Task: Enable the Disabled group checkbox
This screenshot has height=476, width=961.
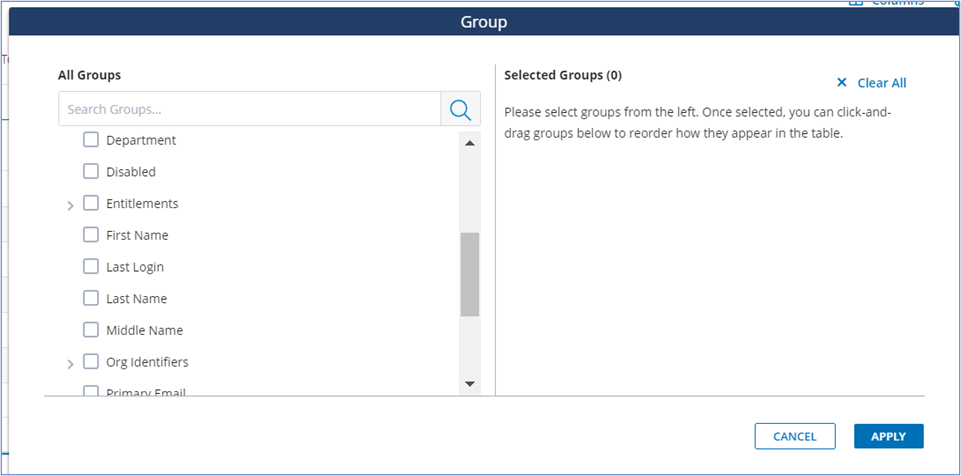Action: tap(91, 172)
